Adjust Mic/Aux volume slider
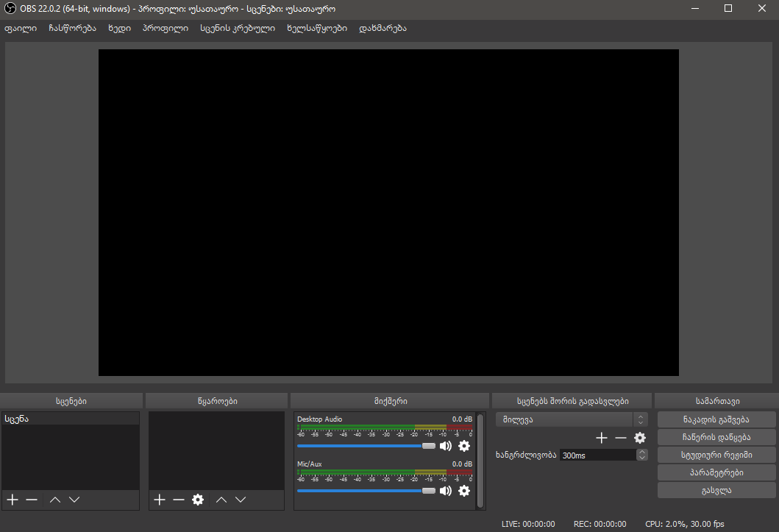779x532 pixels. click(x=366, y=491)
